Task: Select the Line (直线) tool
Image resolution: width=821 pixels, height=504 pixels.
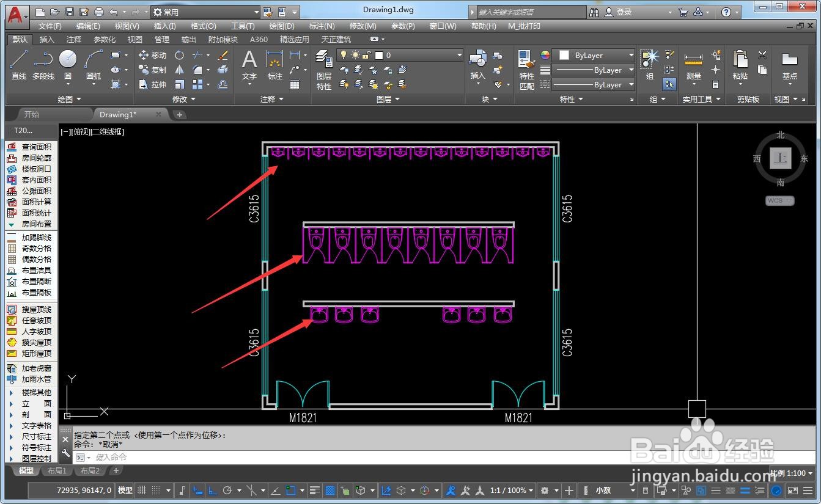Action: [19, 65]
